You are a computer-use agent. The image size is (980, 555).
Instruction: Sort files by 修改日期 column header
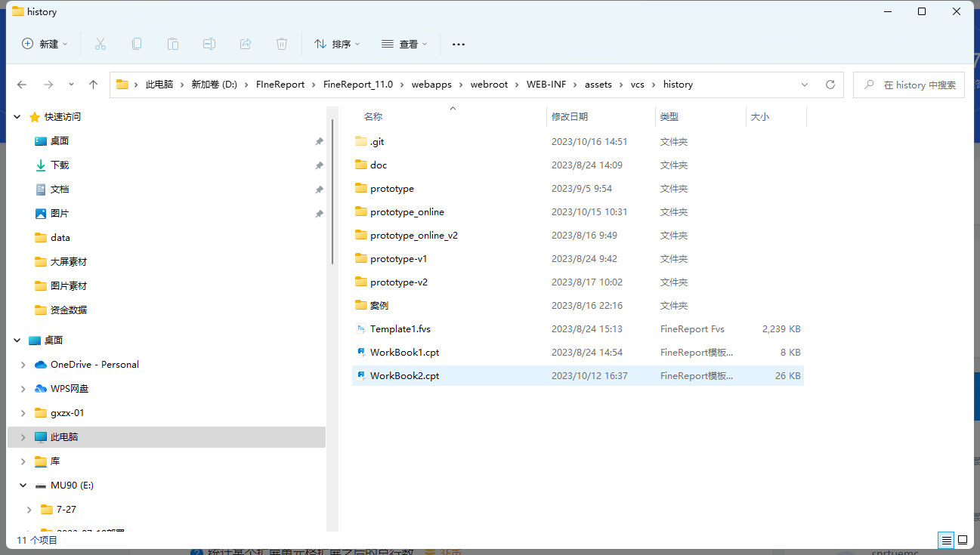570,117
